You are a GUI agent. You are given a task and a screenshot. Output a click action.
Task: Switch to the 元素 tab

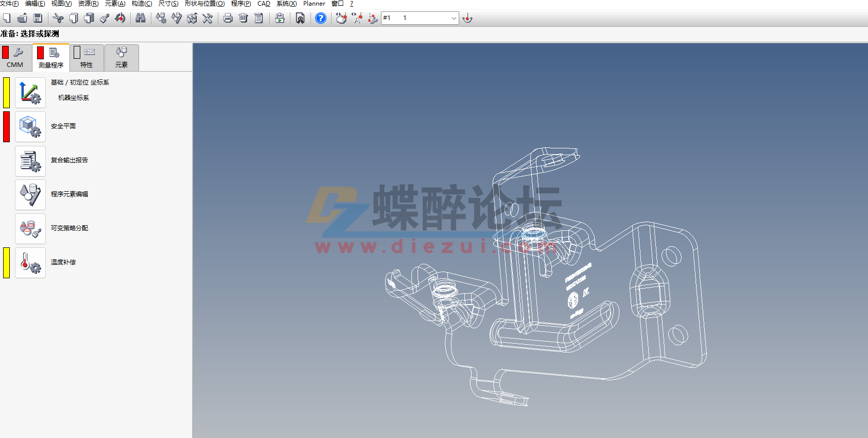(x=121, y=58)
